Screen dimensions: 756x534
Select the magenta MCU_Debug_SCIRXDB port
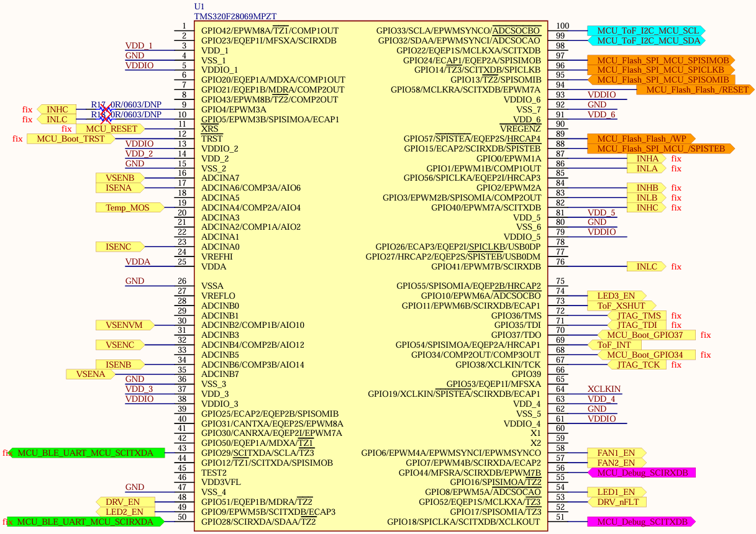pos(642,473)
